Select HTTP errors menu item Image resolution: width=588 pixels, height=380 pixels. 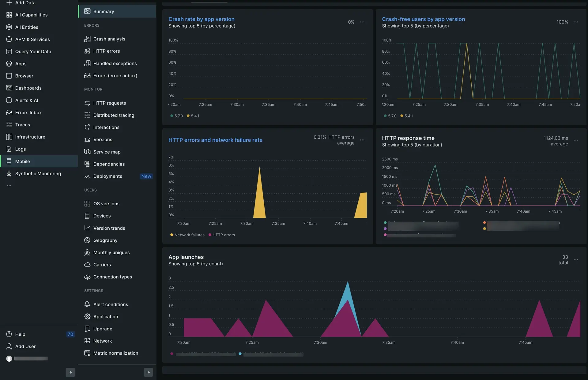tap(106, 51)
